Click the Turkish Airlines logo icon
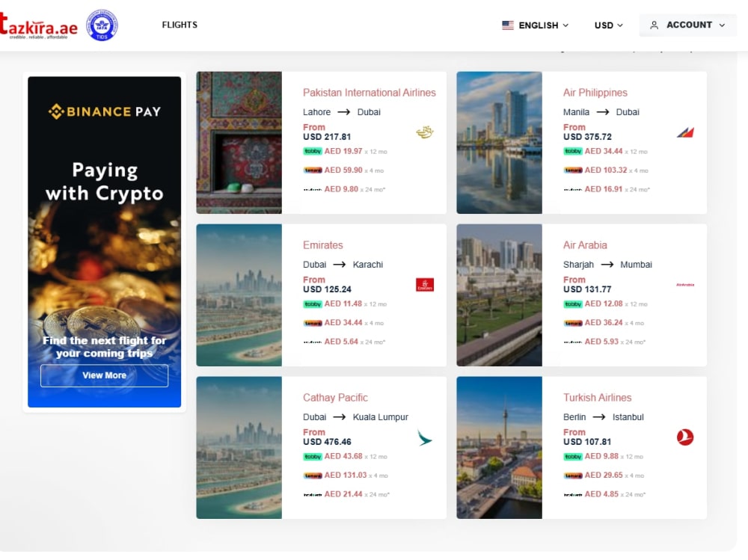This screenshot has height=560, width=748. [685, 437]
